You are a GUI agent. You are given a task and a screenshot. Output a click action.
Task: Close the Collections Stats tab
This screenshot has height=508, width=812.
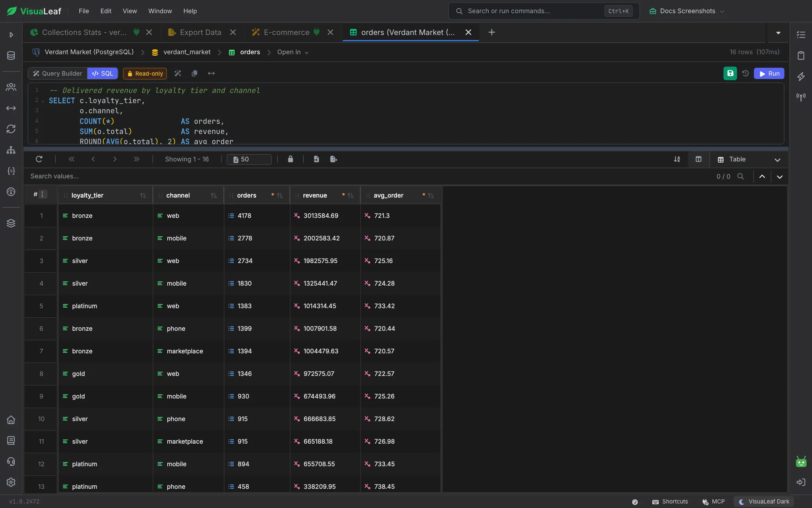(149, 32)
